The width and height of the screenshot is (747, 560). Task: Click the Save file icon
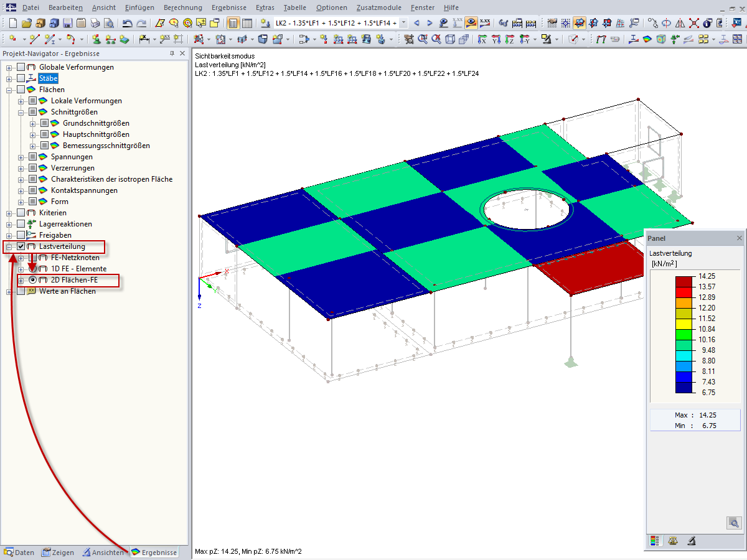click(67, 23)
